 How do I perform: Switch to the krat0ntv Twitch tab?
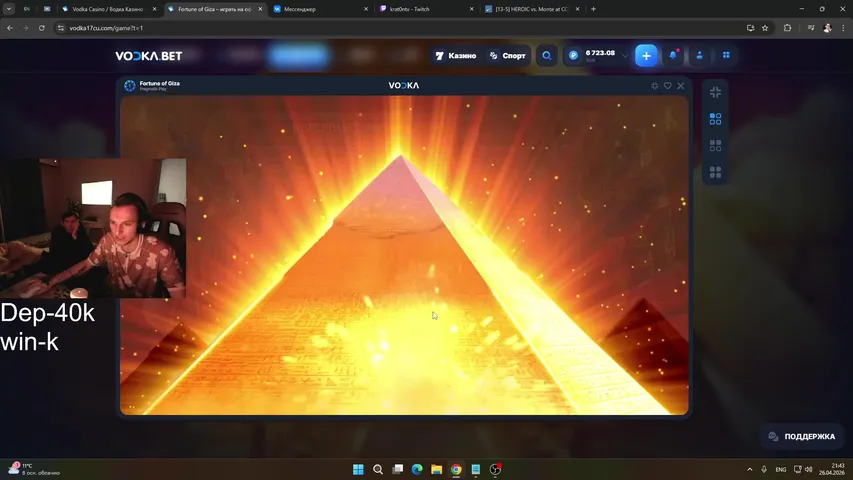click(425, 9)
